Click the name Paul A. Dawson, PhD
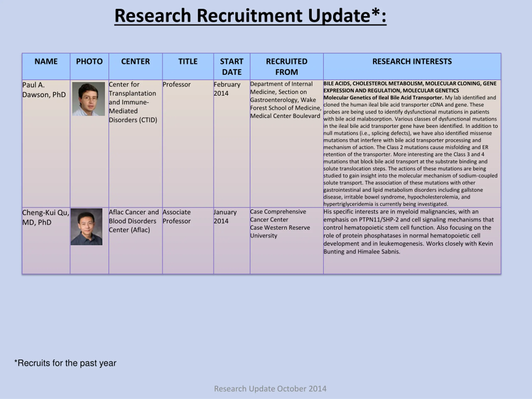The height and width of the screenshot is (399, 532). click(44, 90)
